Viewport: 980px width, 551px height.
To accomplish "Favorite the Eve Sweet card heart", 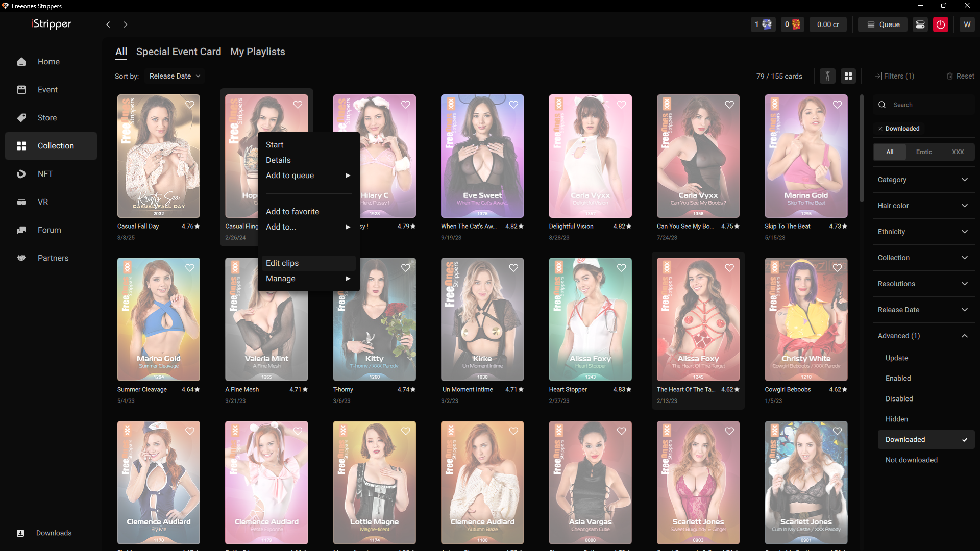I will [513, 105].
